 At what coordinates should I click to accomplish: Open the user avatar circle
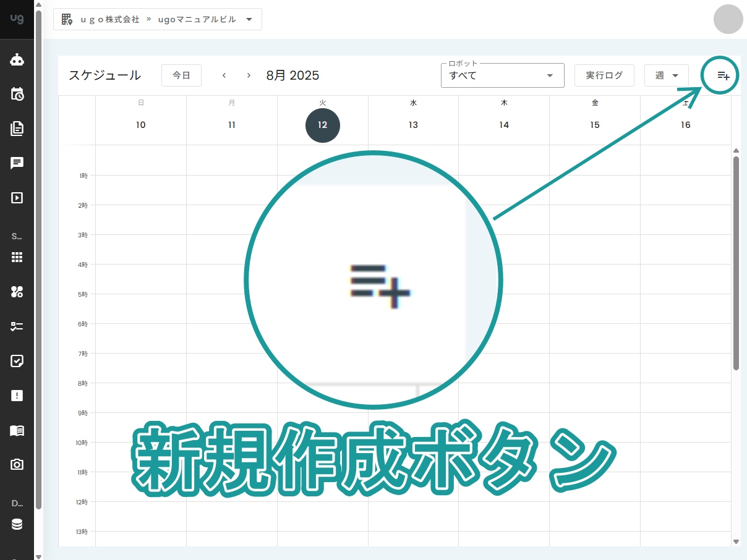coord(728,19)
